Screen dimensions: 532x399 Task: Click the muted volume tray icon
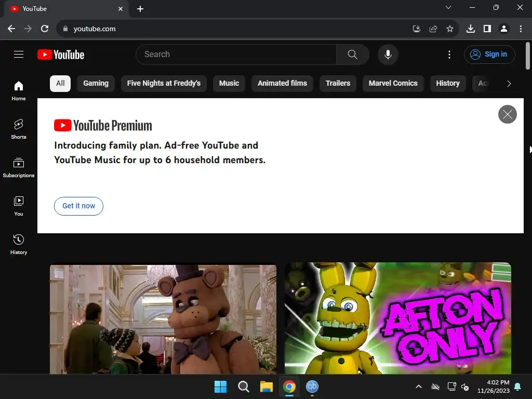(x=465, y=387)
